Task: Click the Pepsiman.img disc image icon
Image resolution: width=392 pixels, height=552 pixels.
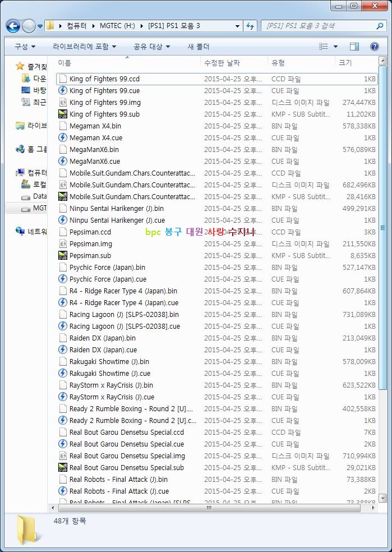Action: coord(63,243)
